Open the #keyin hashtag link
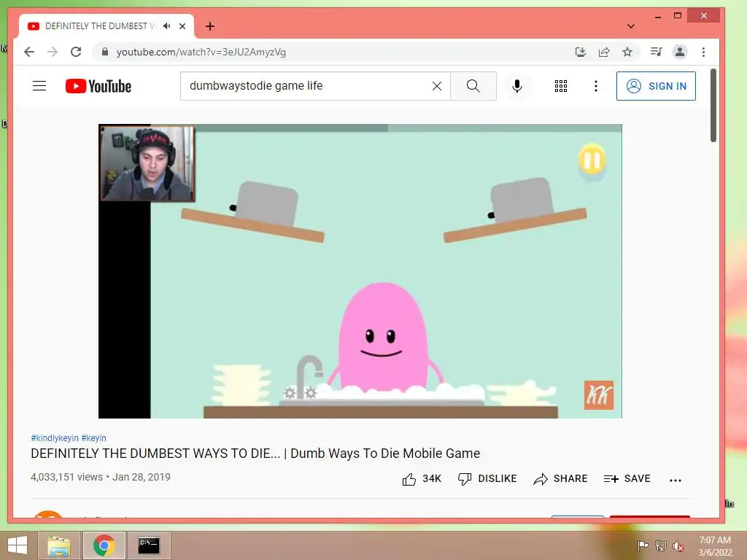The width and height of the screenshot is (747, 560). (x=94, y=437)
